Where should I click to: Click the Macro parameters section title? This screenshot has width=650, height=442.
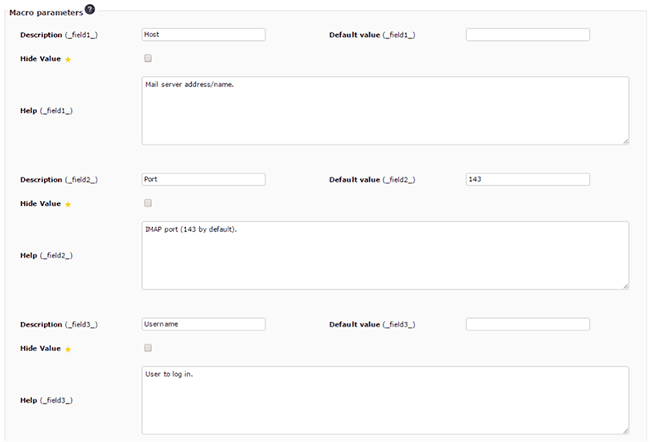click(x=46, y=13)
